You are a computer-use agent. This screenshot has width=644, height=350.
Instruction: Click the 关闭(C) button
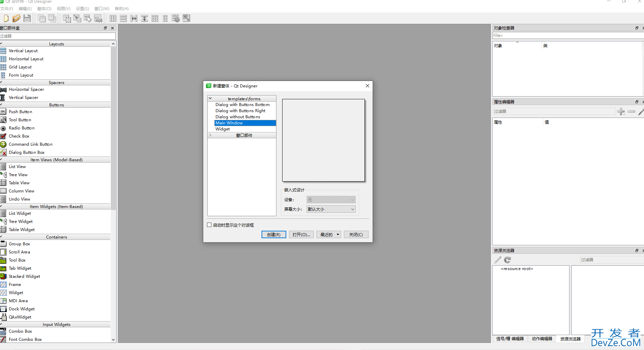pyautogui.click(x=356, y=235)
